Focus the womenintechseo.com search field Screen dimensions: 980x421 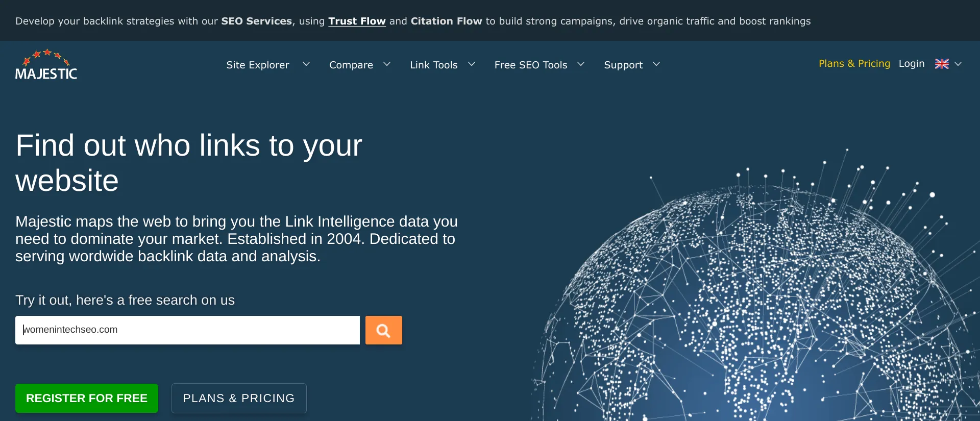(x=187, y=330)
